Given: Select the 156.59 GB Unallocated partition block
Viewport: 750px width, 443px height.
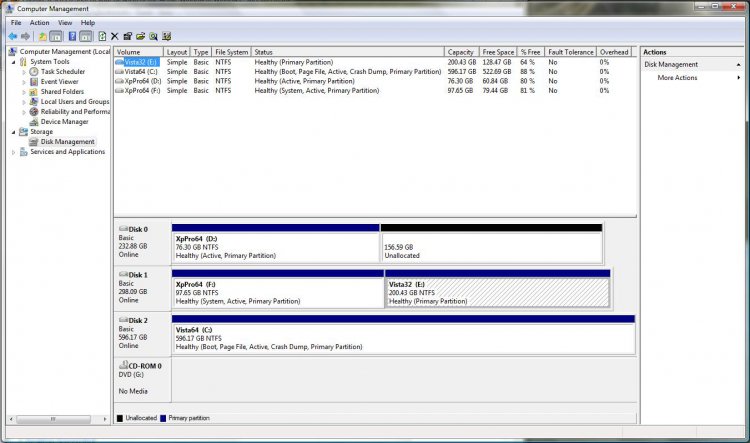Looking at the screenshot, I should (x=491, y=244).
